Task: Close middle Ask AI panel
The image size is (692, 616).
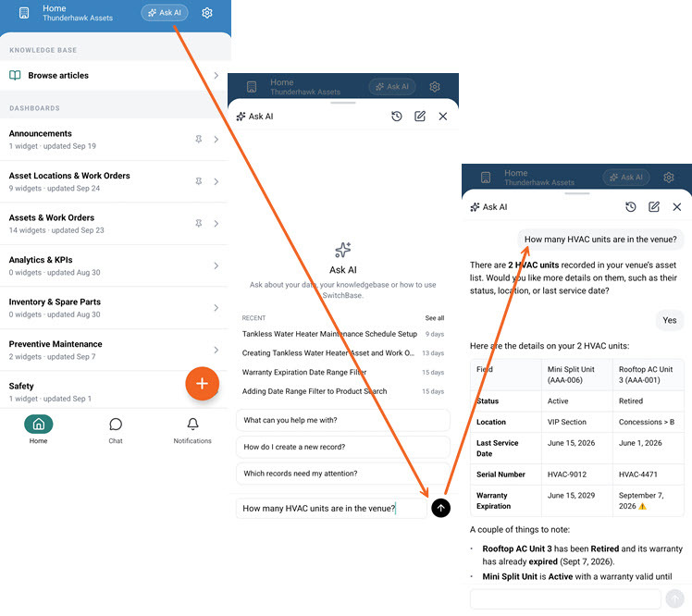Action: pyautogui.click(x=443, y=116)
